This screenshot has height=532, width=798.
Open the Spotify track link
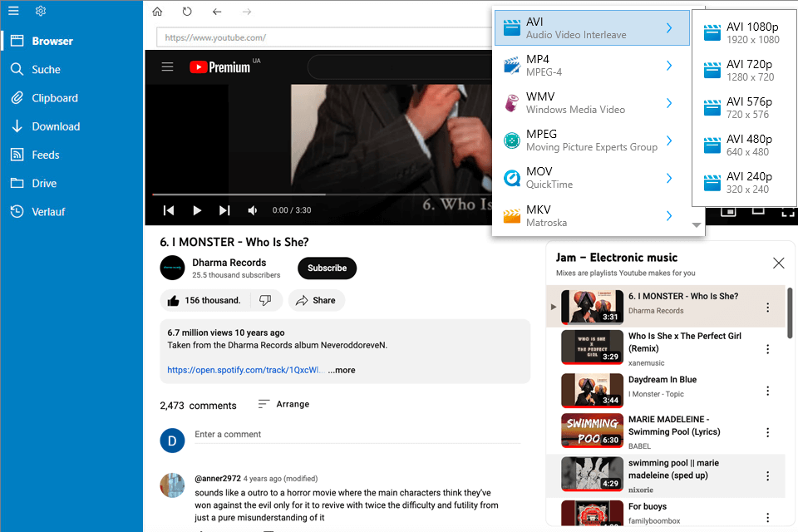pyautogui.click(x=245, y=370)
